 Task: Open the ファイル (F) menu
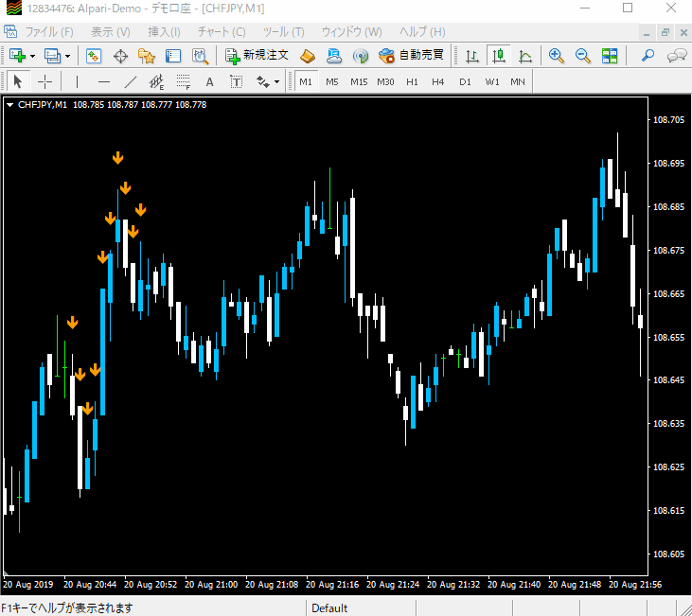point(49,32)
